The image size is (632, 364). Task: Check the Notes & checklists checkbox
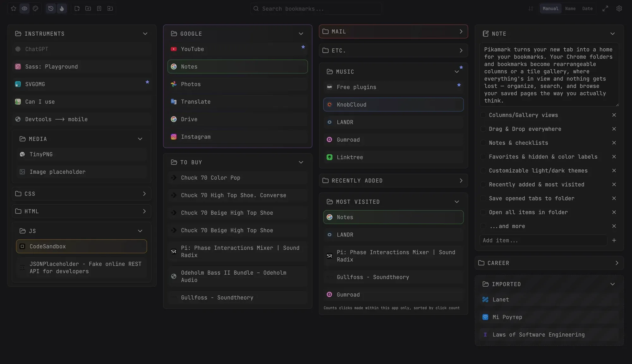(x=483, y=143)
